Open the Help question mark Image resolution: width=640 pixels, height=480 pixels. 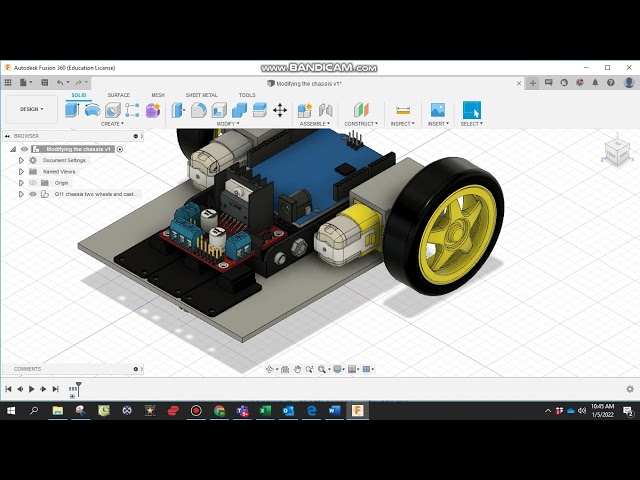(611, 83)
